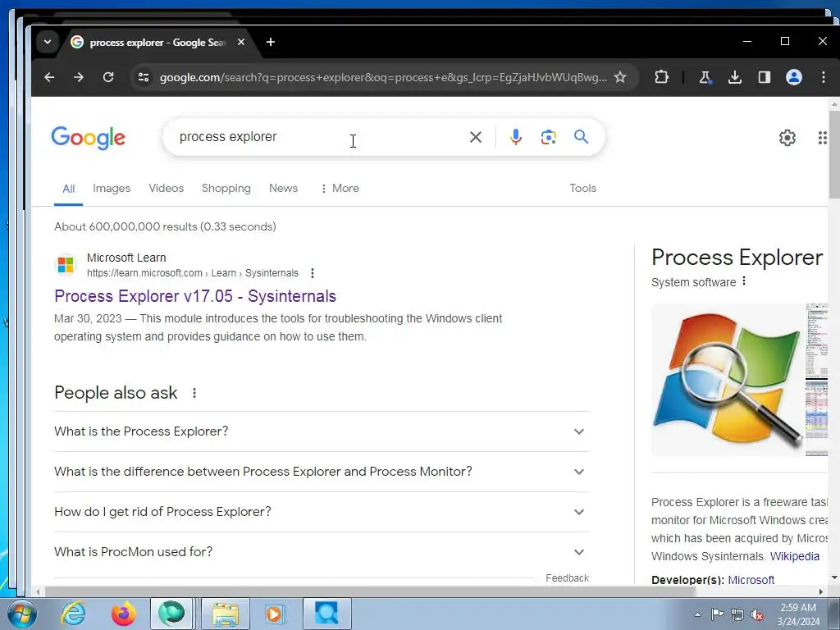
Task: Go to Google homepage via logo
Action: 89,138
